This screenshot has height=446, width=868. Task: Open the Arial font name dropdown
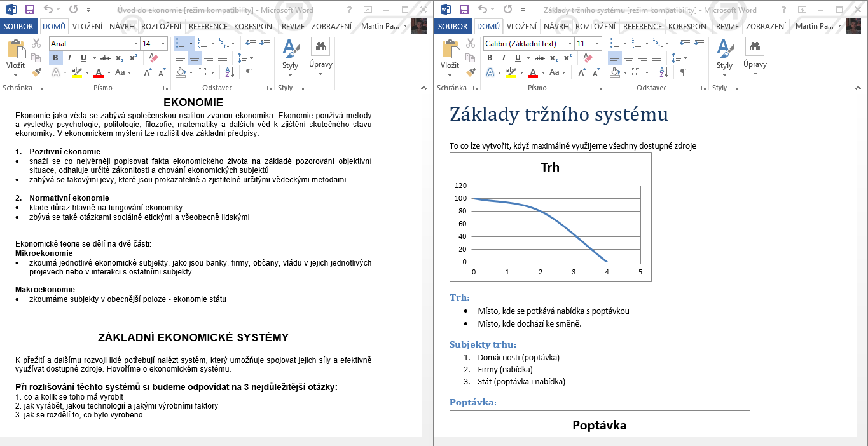click(135, 43)
